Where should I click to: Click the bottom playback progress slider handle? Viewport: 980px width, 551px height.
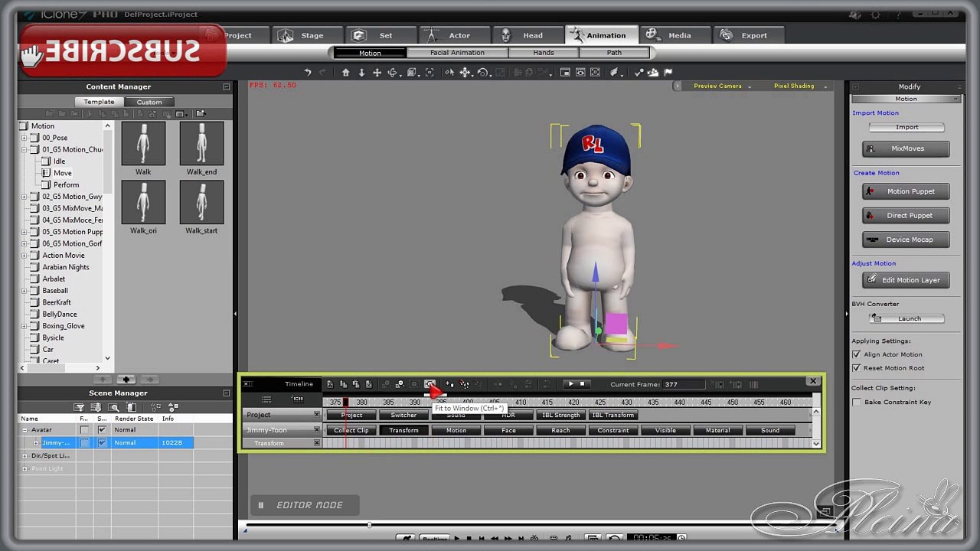369,525
